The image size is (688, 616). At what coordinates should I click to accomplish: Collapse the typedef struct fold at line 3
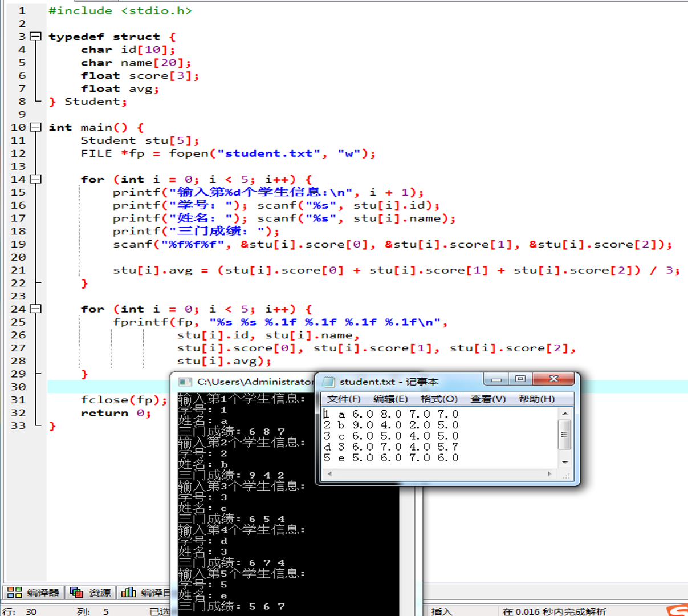tap(35, 37)
